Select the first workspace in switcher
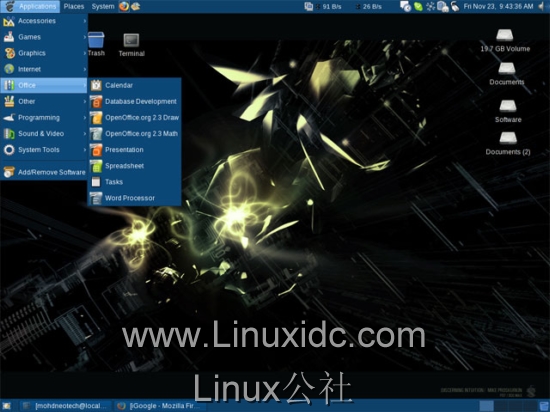This screenshot has height=412, width=550. point(486,406)
